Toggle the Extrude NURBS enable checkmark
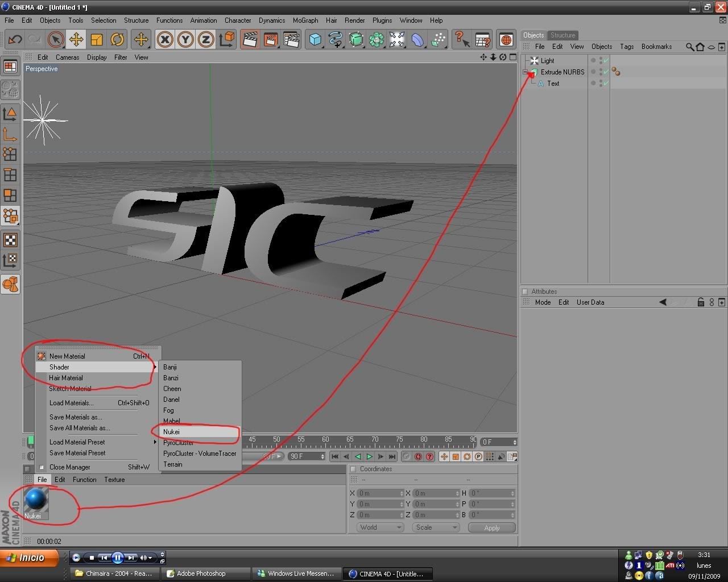Image resolution: width=728 pixels, height=582 pixels. pos(606,72)
